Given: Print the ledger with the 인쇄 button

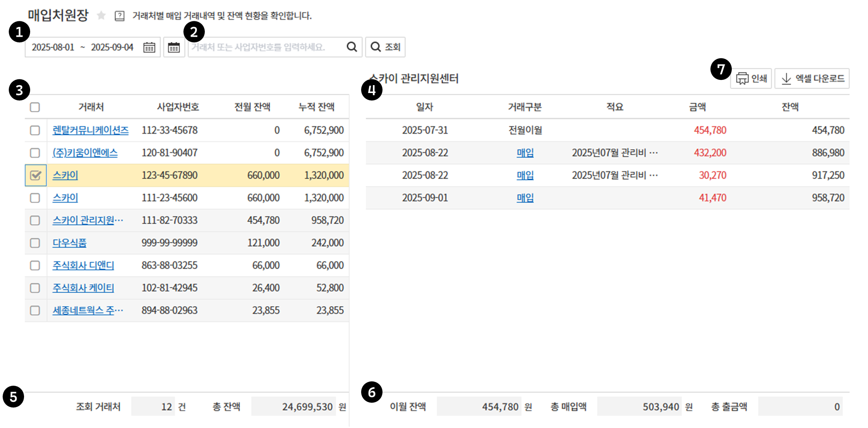Looking at the screenshot, I should coord(751,79).
